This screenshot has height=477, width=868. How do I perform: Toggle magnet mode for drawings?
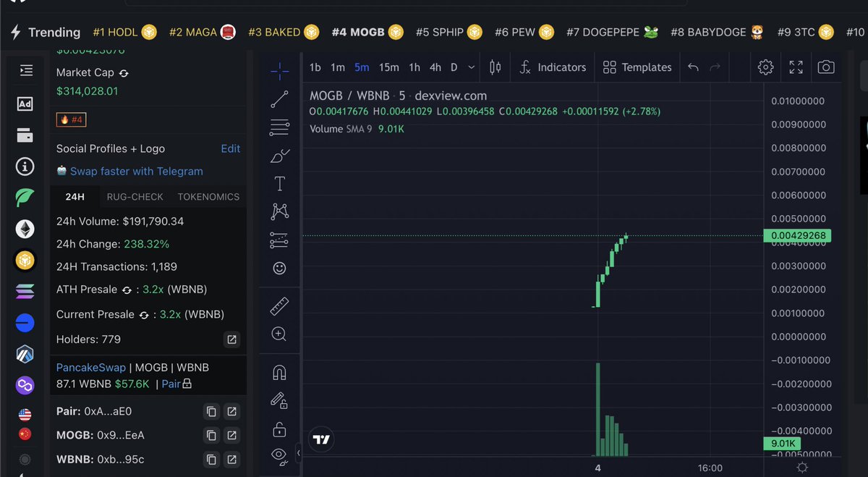click(x=279, y=373)
